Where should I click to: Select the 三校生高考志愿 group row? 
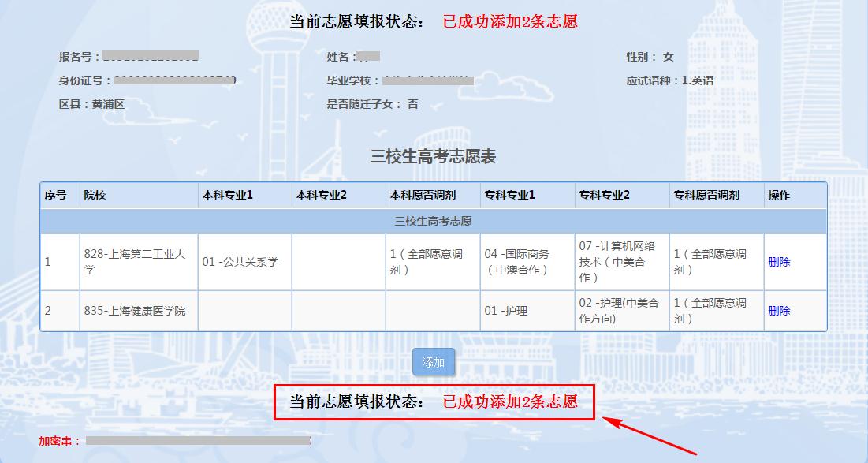[x=434, y=221]
